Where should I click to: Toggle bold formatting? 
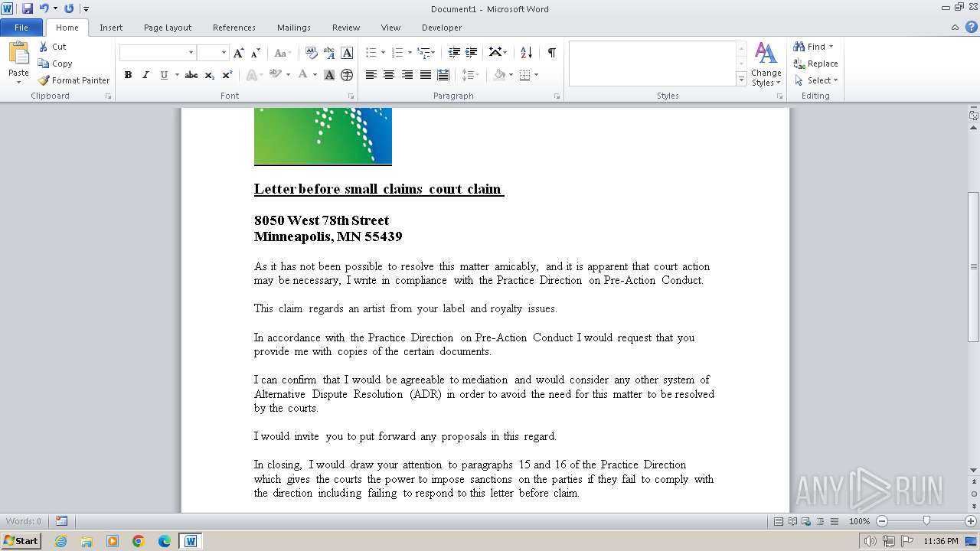(x=128, y=75)
